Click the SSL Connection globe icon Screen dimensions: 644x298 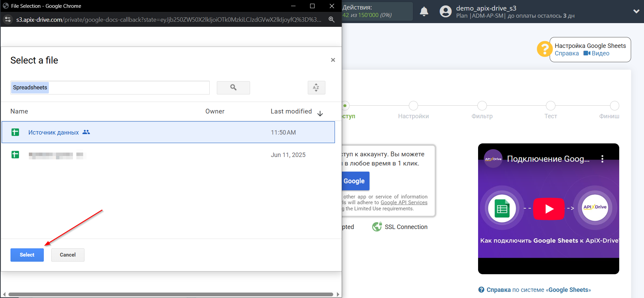(377, 227)
